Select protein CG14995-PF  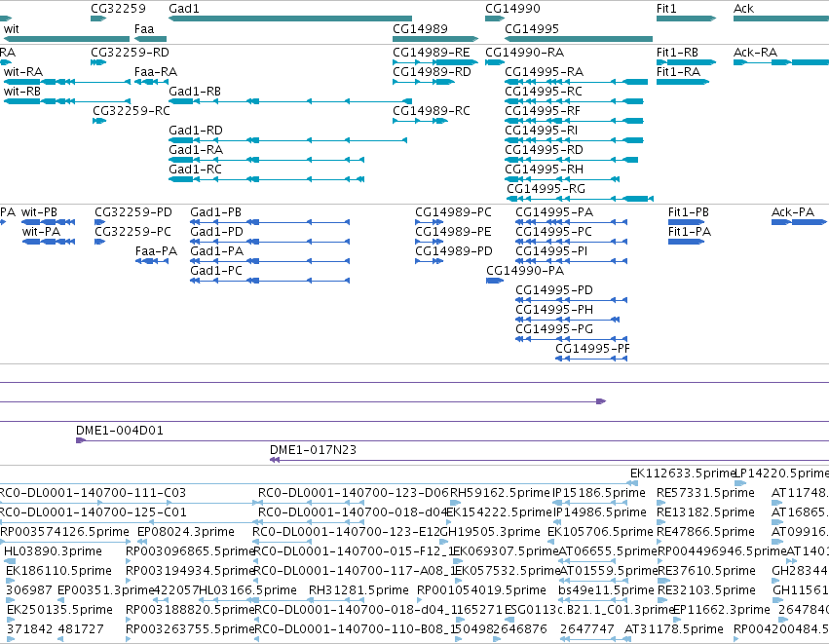(592, 349)
